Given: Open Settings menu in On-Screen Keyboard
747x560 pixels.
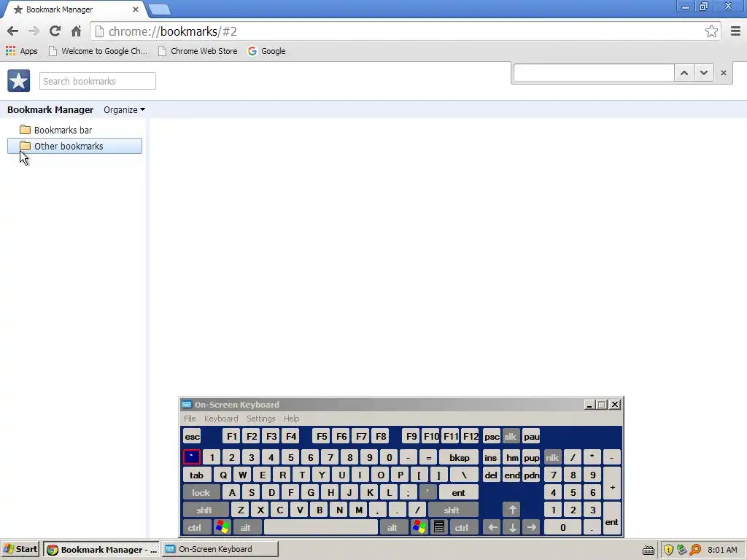Looking at the screenshot, I should click(260, 419).
